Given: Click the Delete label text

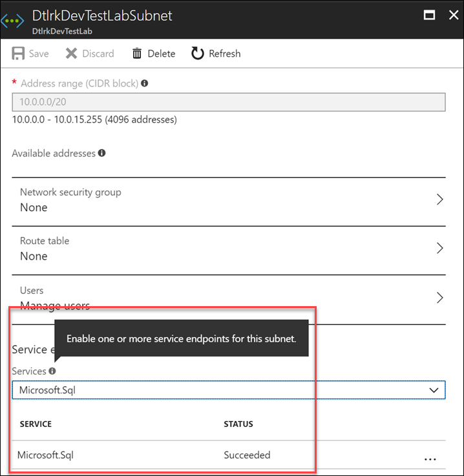Looking at the screenshot, I should 162,54.
